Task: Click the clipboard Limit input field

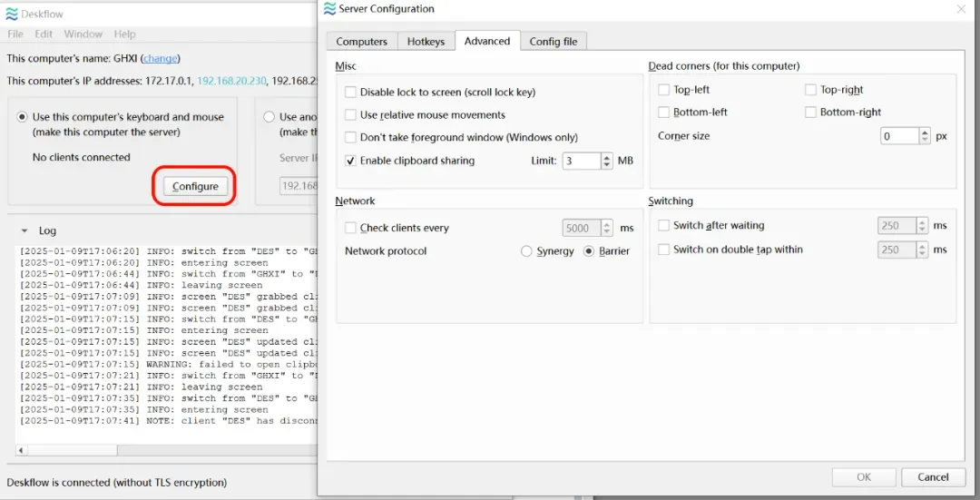Action: click(x=582, y=161)
